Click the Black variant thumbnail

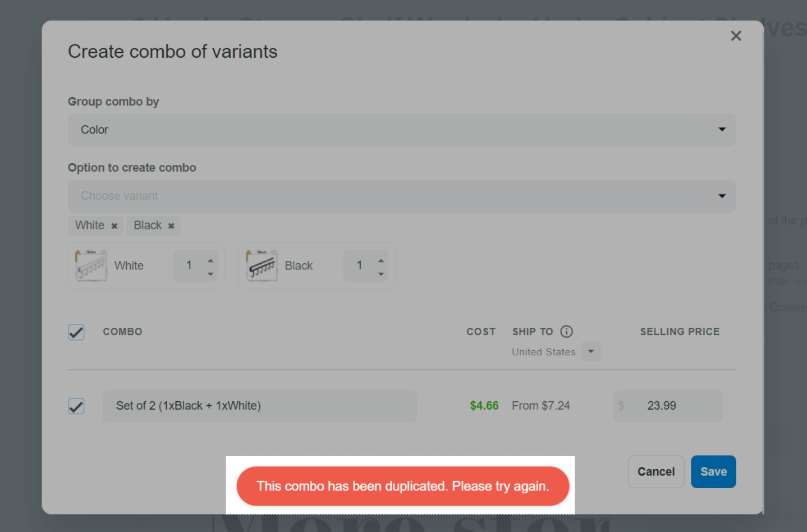[261, 265]
